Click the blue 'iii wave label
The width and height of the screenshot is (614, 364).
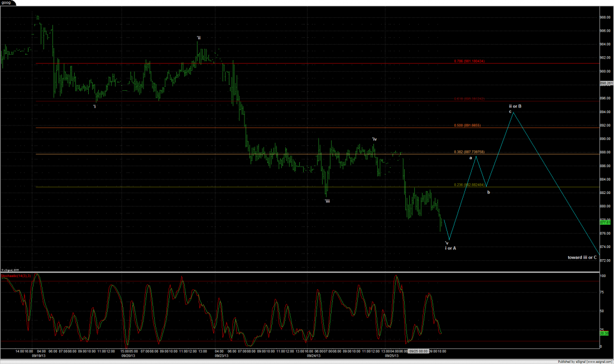(327, 201)
